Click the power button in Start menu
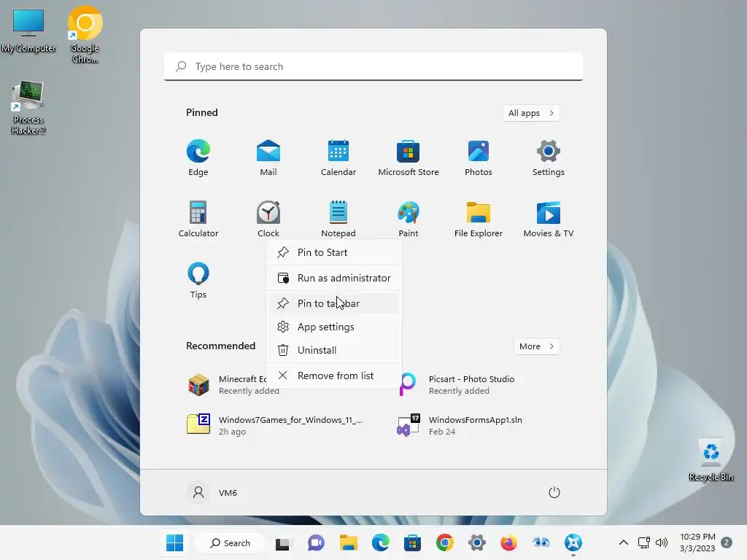The height and width of the screenshot is (560, 747). (x=554, y=492)
